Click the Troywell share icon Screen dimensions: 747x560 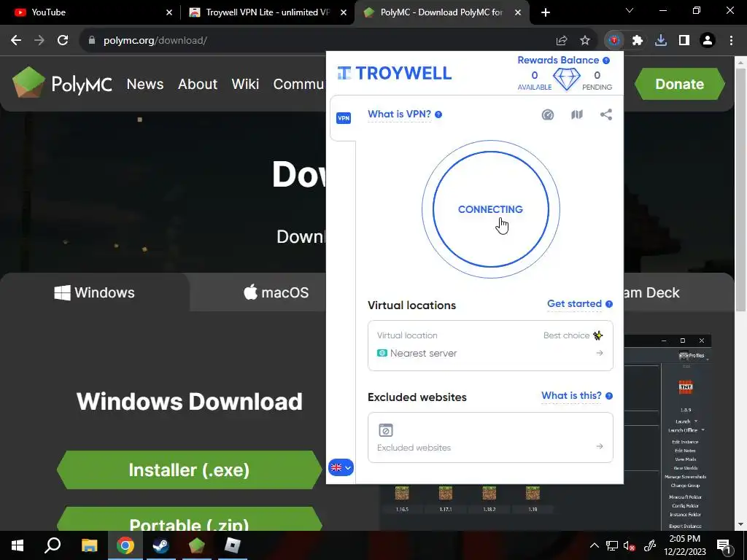pyautogui.click(x=606, y=114)
